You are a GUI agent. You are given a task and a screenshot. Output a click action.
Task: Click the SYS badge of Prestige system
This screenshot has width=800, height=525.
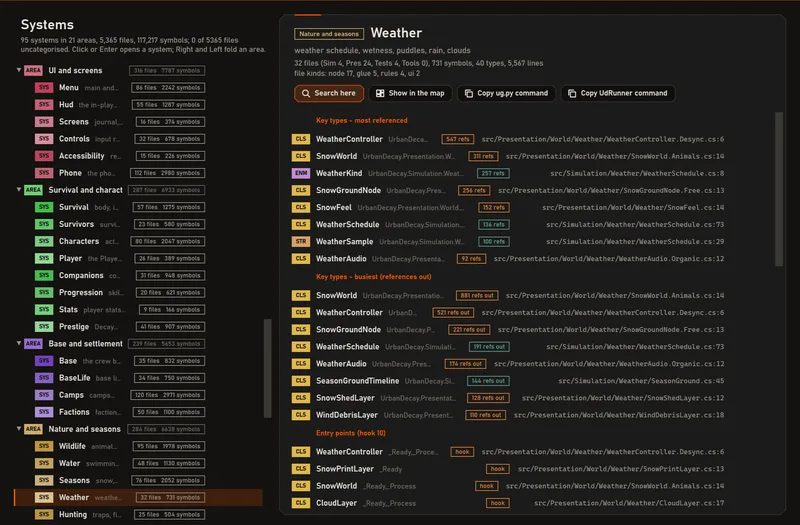pyautogui.click(x=44, y=327)
